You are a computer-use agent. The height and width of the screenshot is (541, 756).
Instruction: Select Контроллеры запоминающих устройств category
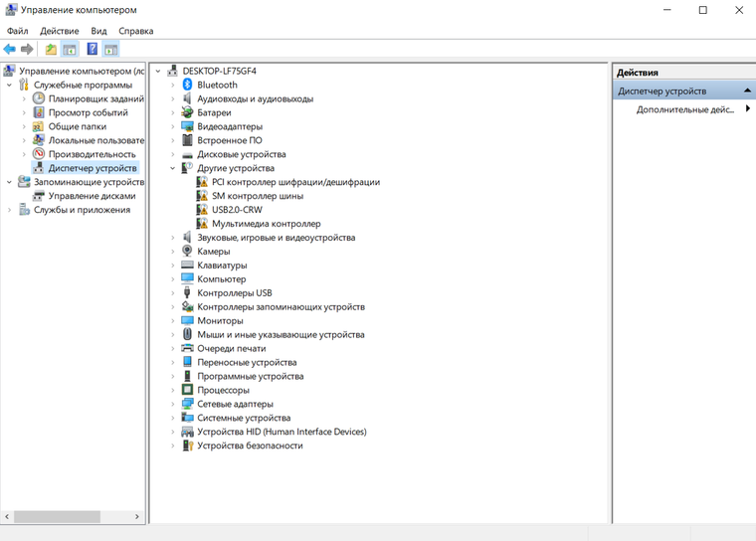[281, 307]
